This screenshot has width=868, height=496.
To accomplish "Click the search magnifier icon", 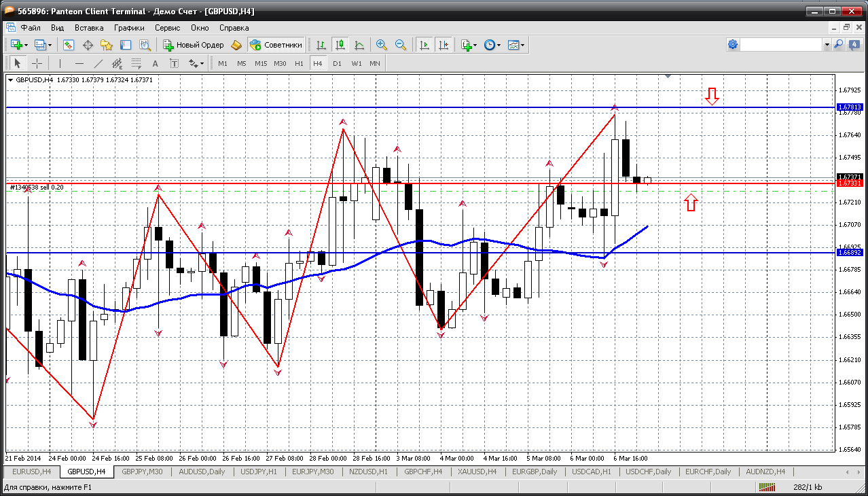I will pos(839,44).
